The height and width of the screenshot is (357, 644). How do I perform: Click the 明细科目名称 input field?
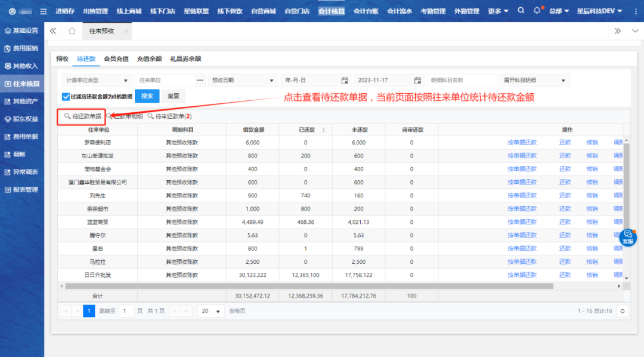point(462,81)
